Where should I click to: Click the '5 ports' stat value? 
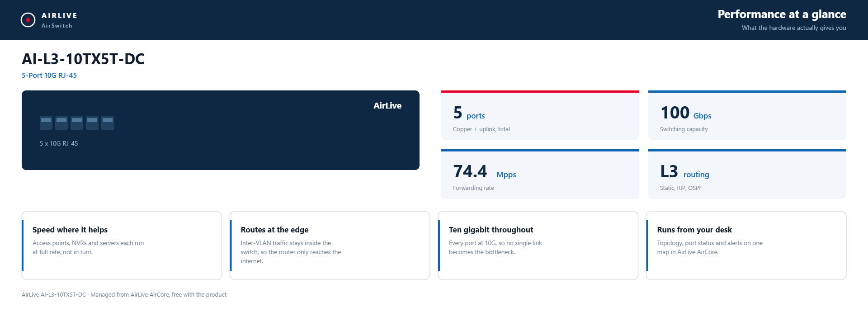(469, 113)
